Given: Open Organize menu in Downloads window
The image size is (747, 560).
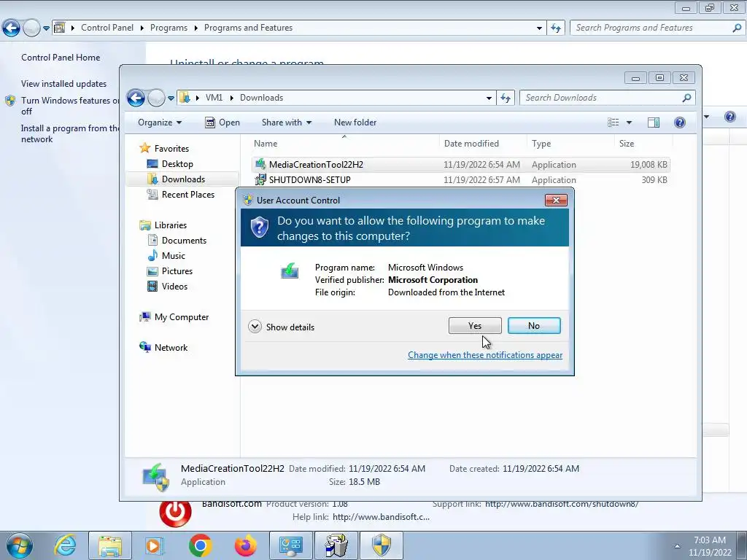Looking at the screenshot, I should coord(160,122).
